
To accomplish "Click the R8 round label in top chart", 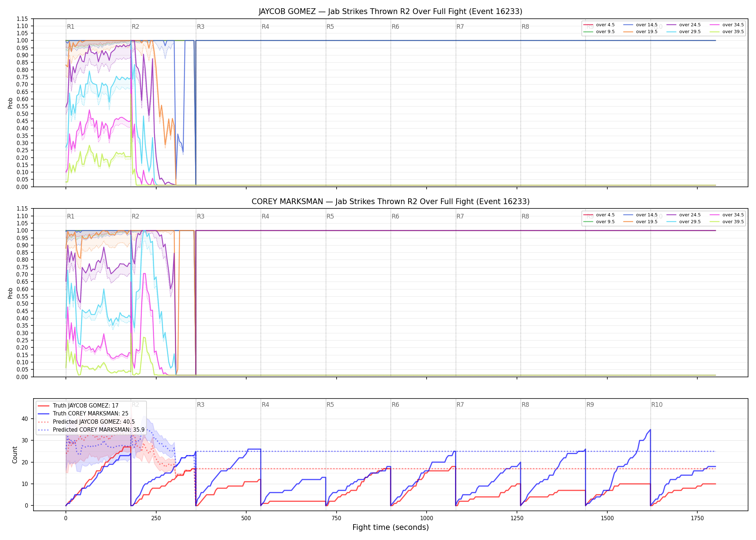I will (525, 27).
